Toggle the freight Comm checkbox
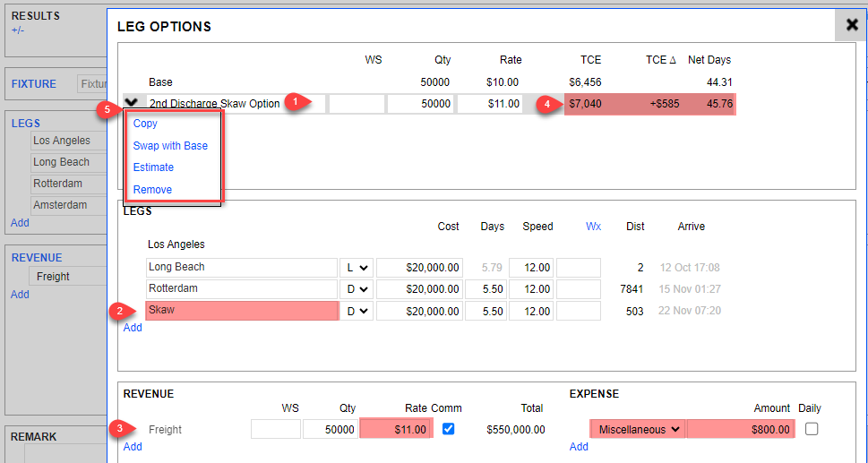The width and height of the screenshot is (868, 463). pos(449,429)
